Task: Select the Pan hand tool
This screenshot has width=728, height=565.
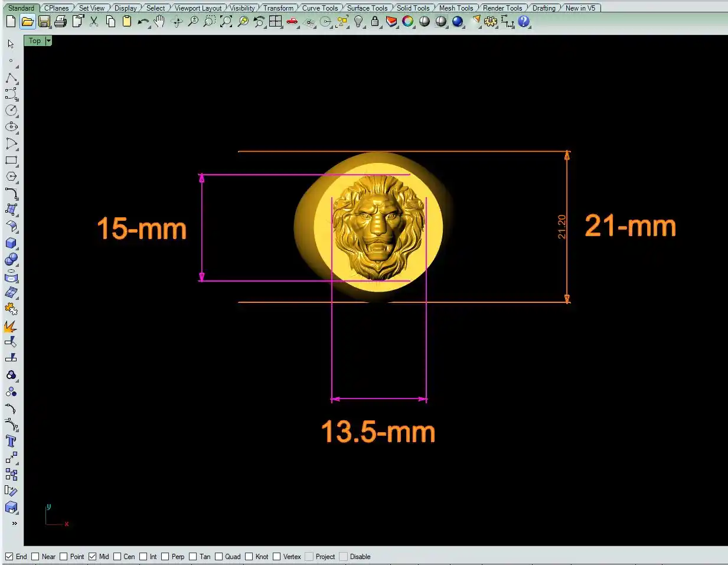Action: pos(159,22)
